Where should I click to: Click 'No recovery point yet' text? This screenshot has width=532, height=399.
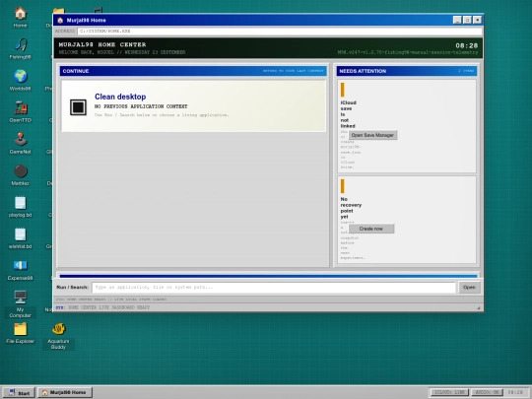pos(351,208)
